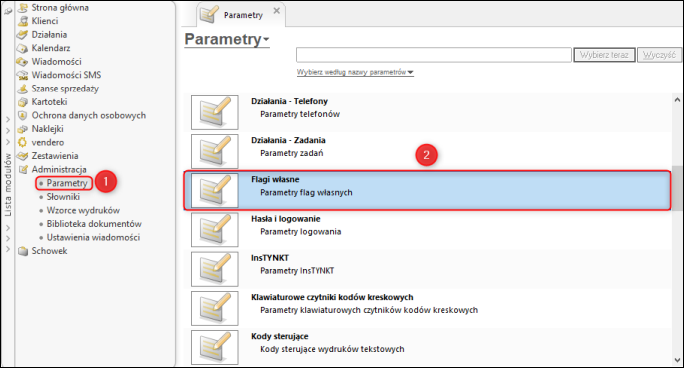Select Słowniki under Administracja

(x=63, y=197)
